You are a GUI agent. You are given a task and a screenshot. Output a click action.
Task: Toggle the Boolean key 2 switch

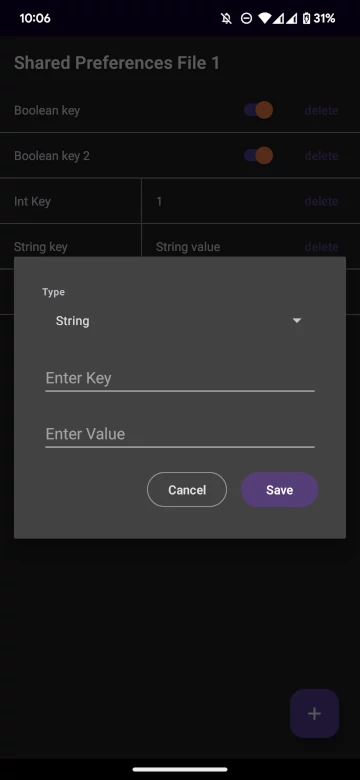(259, 156)
